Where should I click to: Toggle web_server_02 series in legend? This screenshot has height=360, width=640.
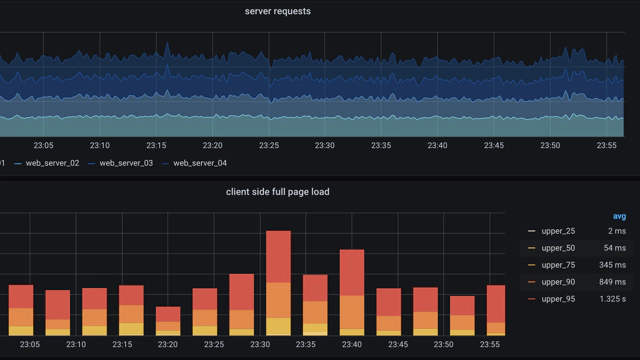click(x=52, y=163)
